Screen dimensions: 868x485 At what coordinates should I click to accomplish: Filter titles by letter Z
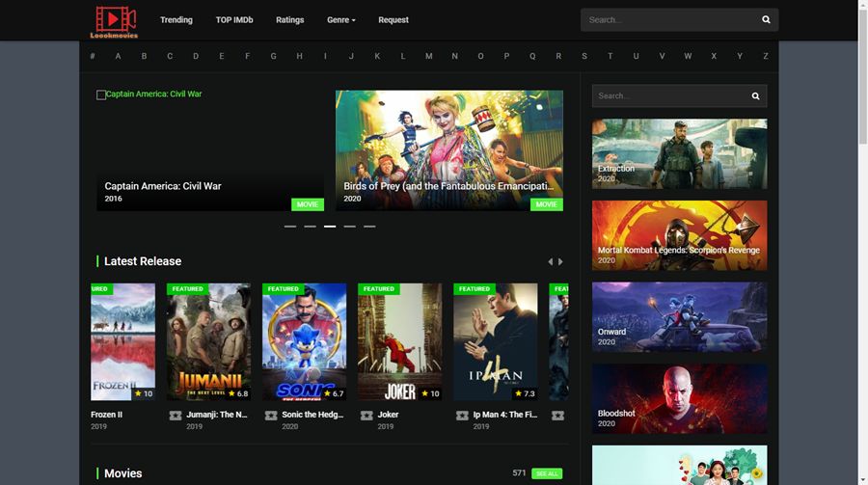click(766, 57)
